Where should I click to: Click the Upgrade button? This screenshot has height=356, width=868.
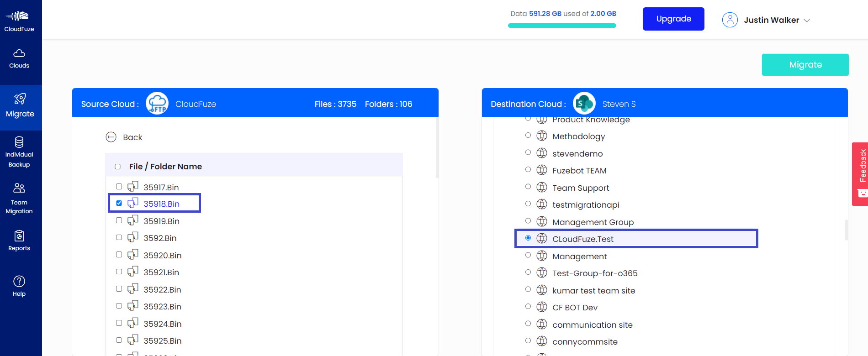coord(673,19)
